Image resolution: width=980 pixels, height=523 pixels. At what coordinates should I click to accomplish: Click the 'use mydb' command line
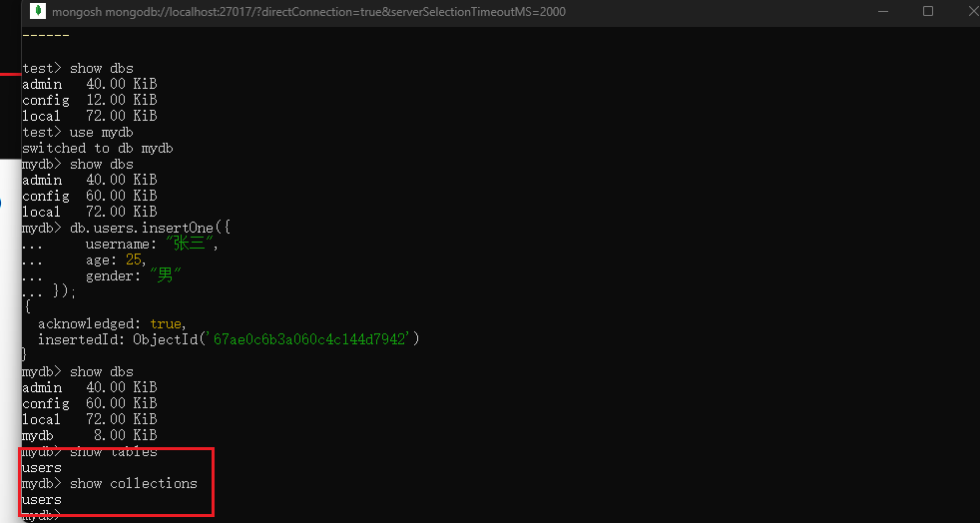101,132
